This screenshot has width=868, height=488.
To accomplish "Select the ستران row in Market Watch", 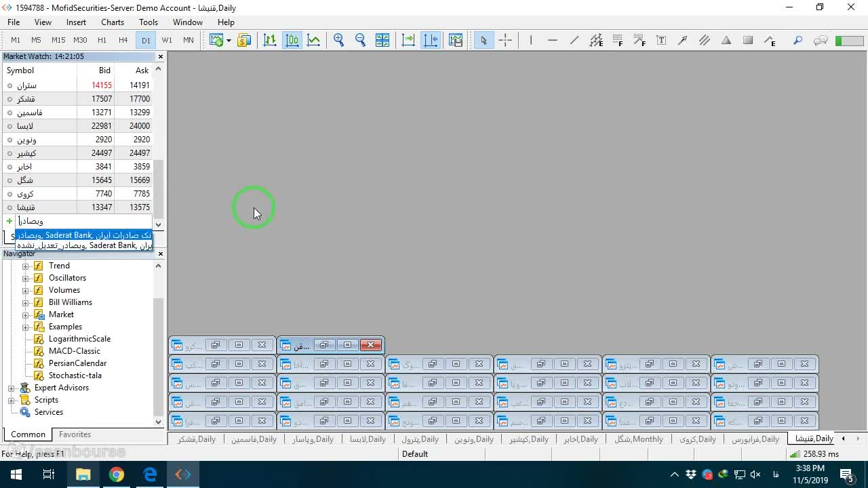I will 77,85.
